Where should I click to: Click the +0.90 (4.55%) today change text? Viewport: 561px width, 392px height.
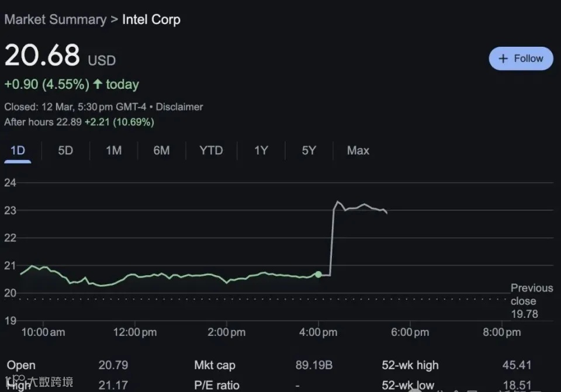[71, 84]
